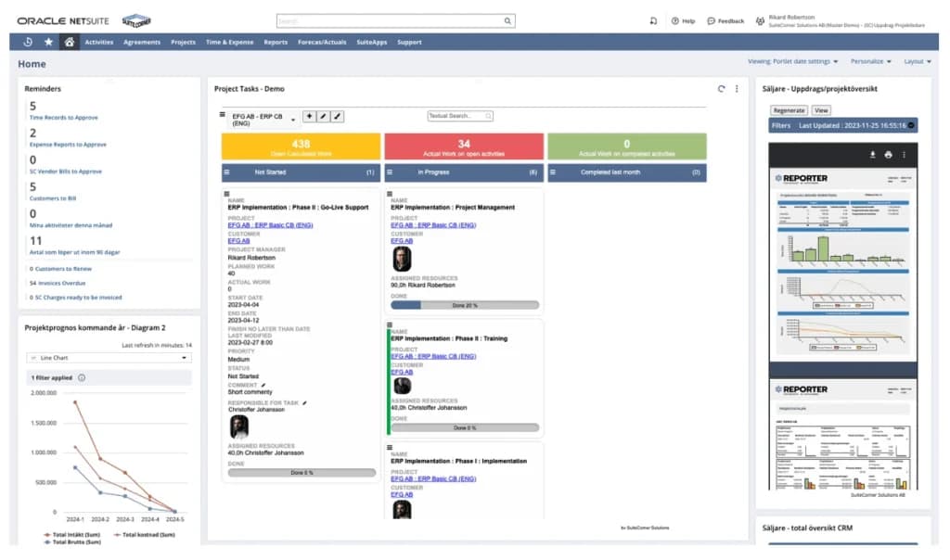The image size is (950, 560).
Task: Open the Reports menu
Action: click(276, 43)
